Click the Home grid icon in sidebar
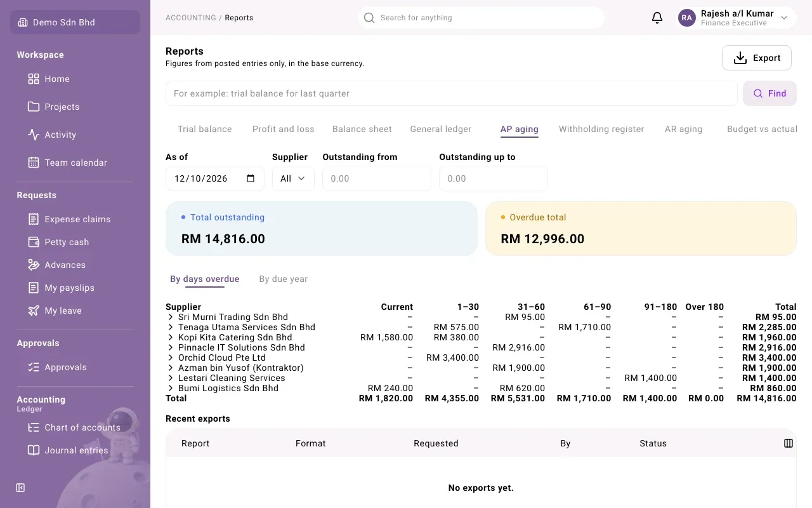Image resolution: width=812 pixels, height=508 pixels. pos(34,79)
